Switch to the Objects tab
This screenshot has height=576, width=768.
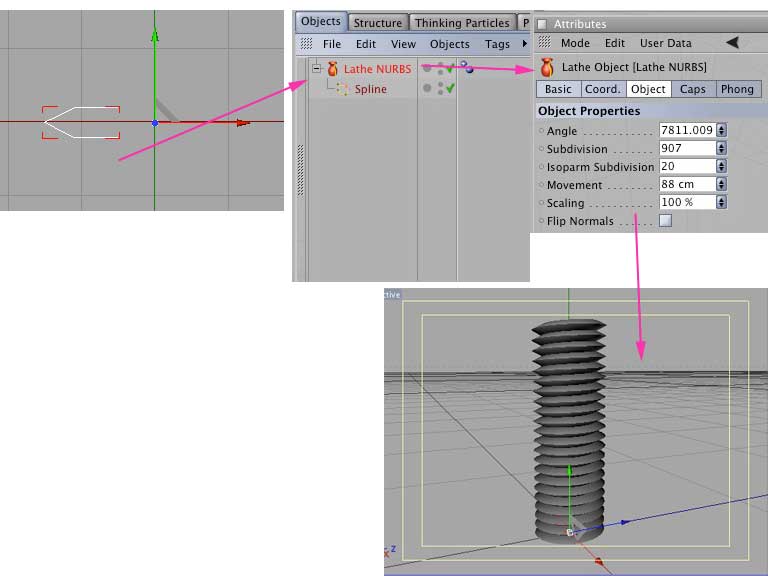pyautogui.click(x=321, y=22)
